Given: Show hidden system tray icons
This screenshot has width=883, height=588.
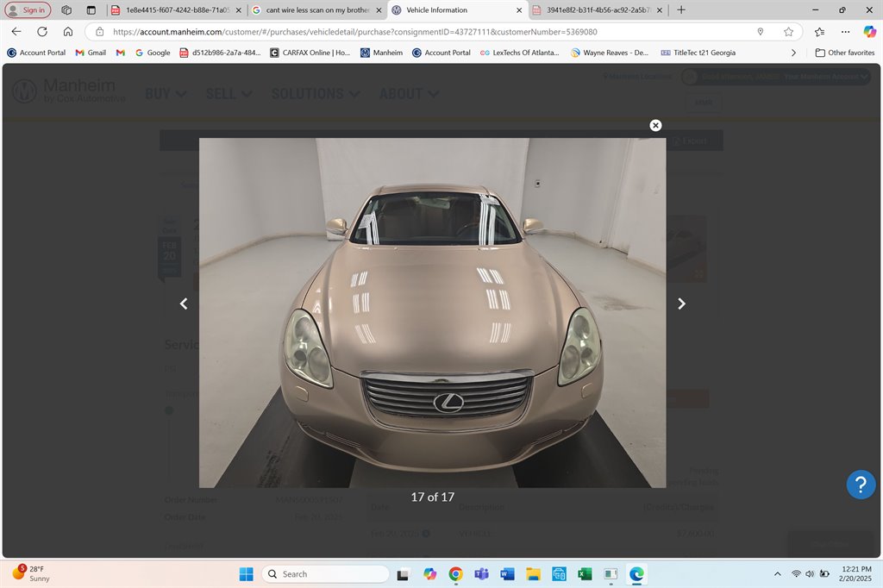Looking at the screenshot, I should pos(778,574).
